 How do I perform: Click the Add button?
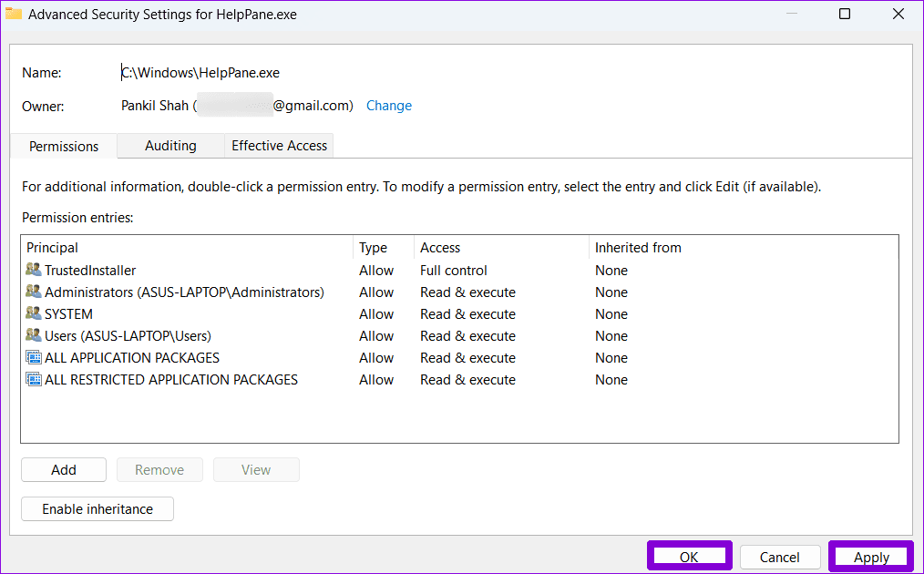pos(64,470)
